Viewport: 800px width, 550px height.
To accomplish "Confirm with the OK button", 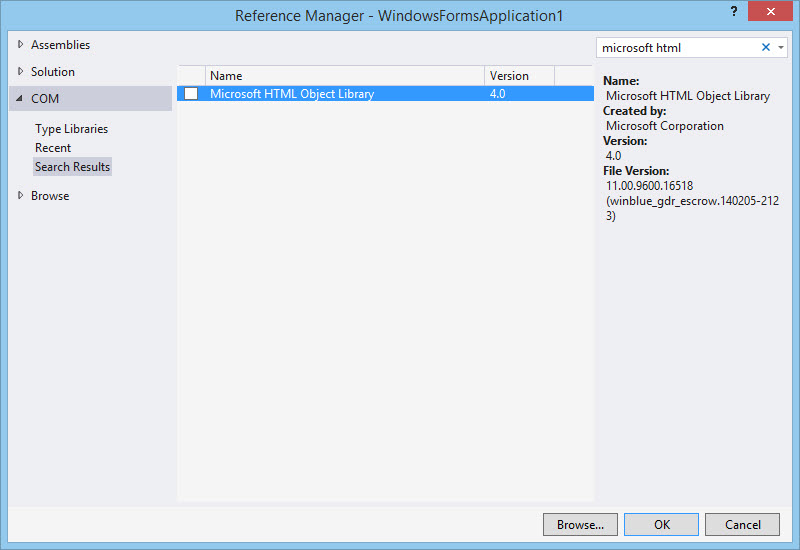I will 661,524.
